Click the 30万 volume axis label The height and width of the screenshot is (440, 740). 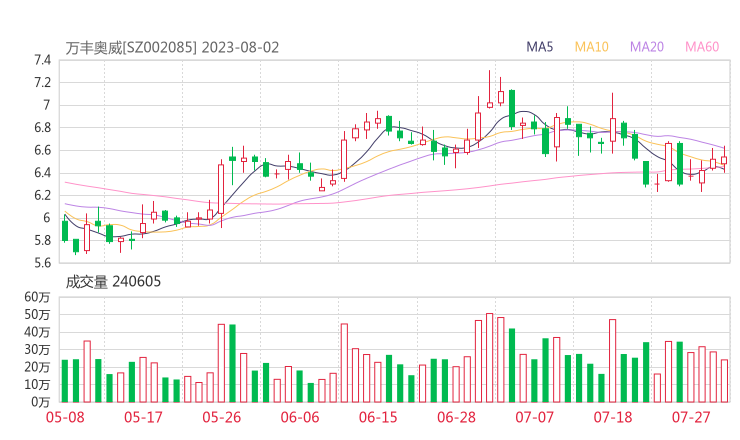click(37, 349)
